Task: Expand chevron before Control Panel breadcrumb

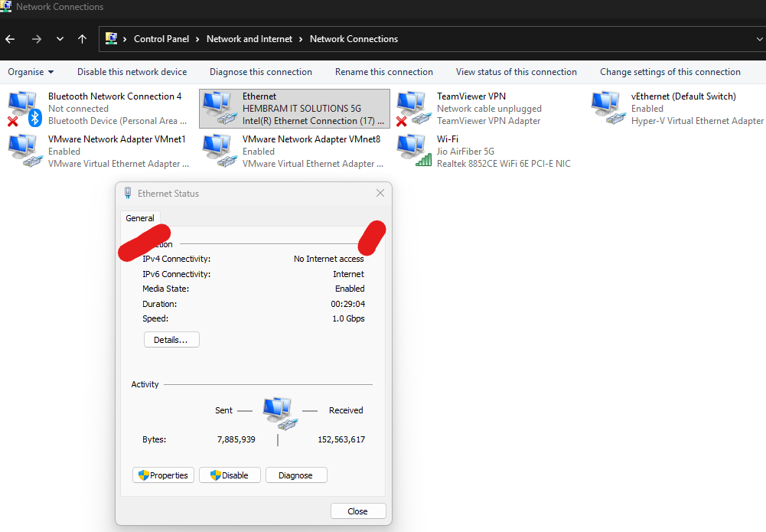Action: pos(125,39)
